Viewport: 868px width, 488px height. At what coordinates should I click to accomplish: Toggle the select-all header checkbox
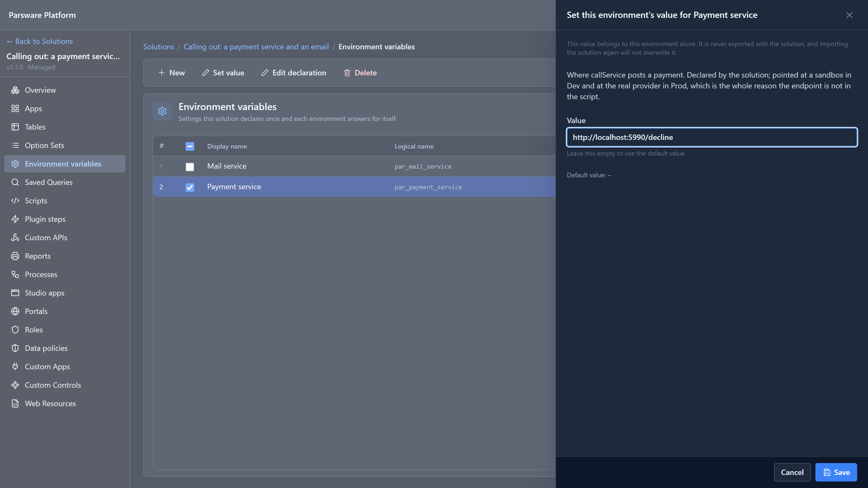190,146
